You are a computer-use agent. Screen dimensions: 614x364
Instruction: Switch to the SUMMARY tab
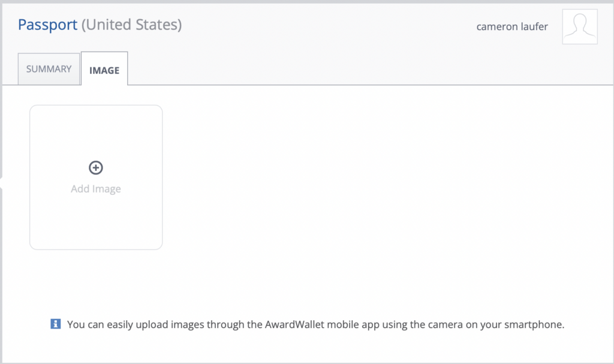[49, 69]
